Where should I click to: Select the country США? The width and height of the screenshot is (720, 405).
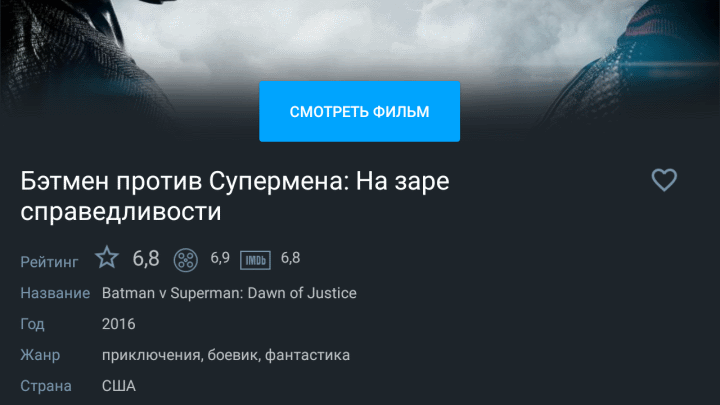coord(118,386)
